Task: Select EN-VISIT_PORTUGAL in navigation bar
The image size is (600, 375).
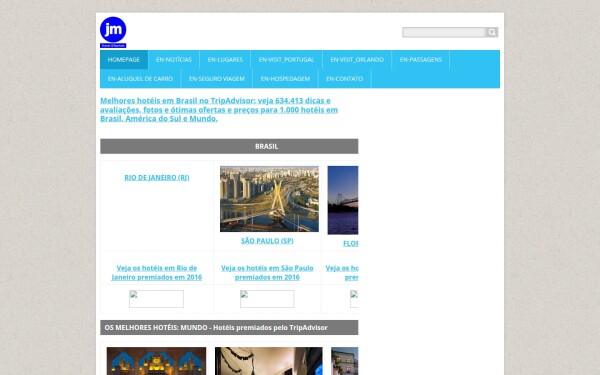Action: pos(286,60)
